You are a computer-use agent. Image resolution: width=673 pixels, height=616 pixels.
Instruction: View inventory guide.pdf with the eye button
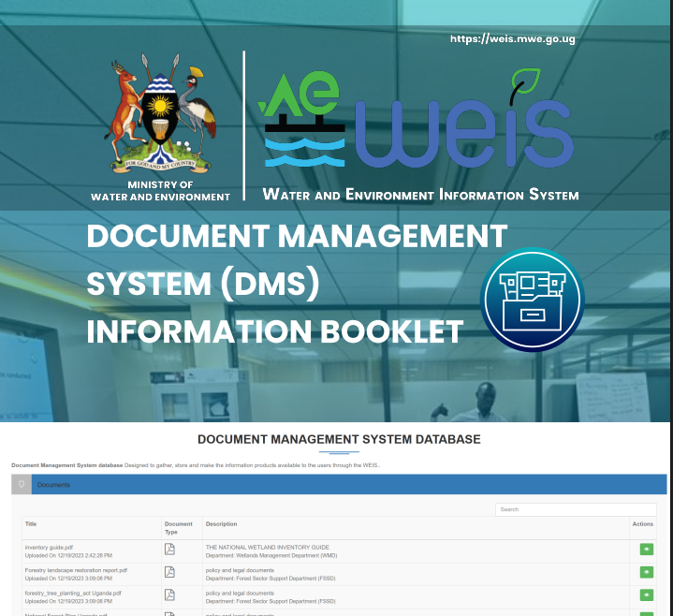tap(647, 549)
